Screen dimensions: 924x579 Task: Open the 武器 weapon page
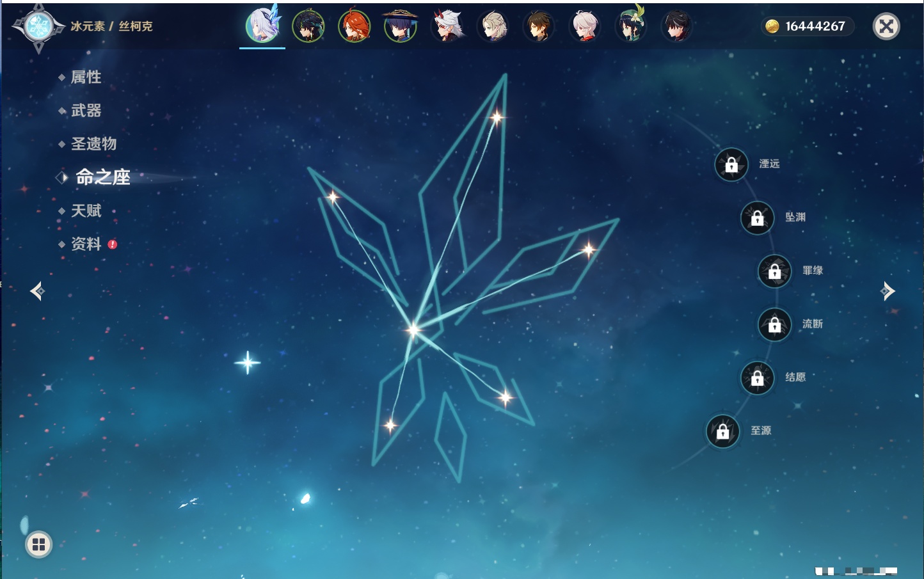[x=86, y=111]
